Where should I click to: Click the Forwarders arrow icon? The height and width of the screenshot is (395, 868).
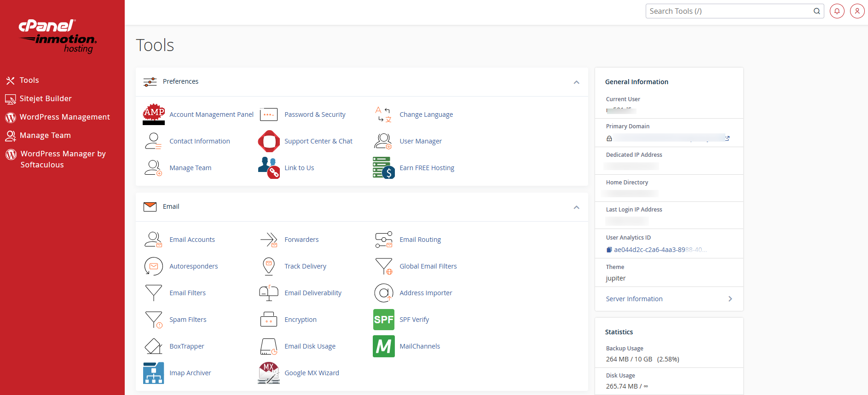click(269, 239)
